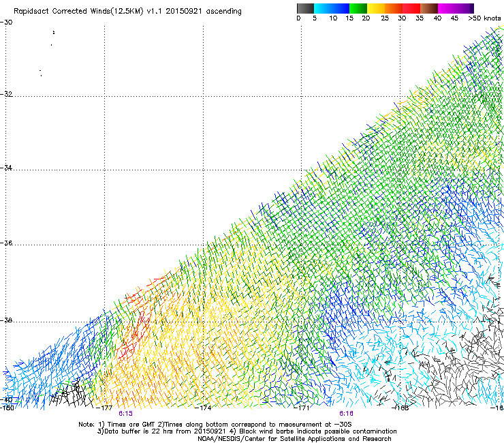Click the cyan-blue 5-15 knots legend band
The width and height of the screenshot is (504, 443).
332,8
